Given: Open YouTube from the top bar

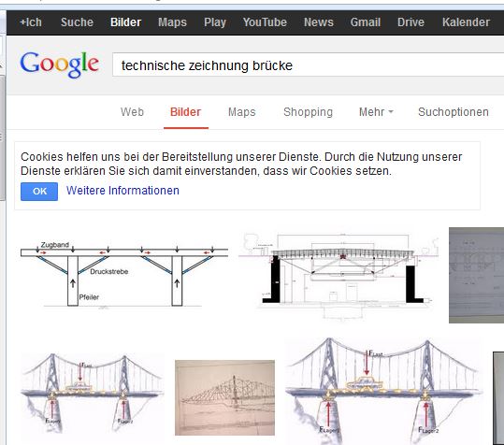Looking at the screenshot, I should click(x=265, y=22).
